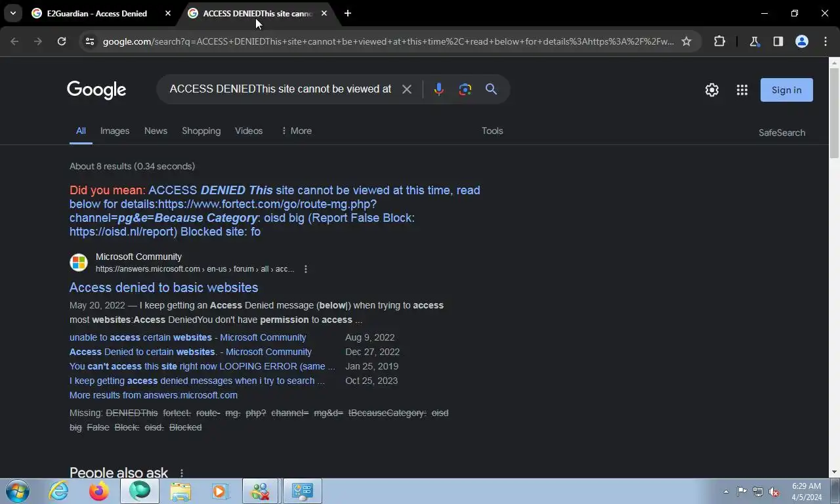The width and height of the screenshot is (840, 504).
Task: Open the Chrome three-dot menu
Action: [x=826, y=41]
